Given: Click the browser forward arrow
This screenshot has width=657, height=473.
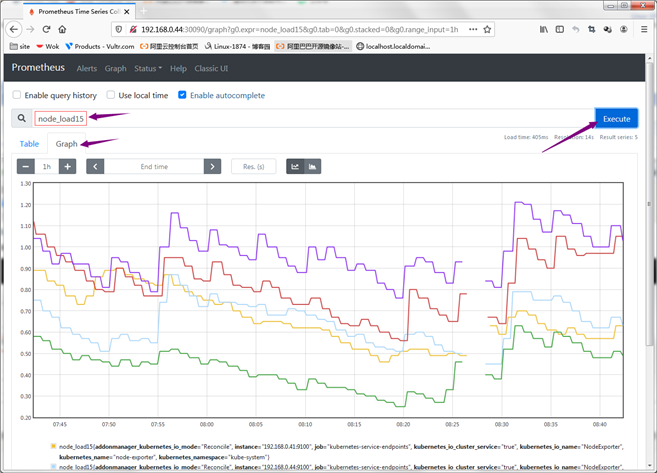Looking at the screenshot, I should [x=30, y=29].
